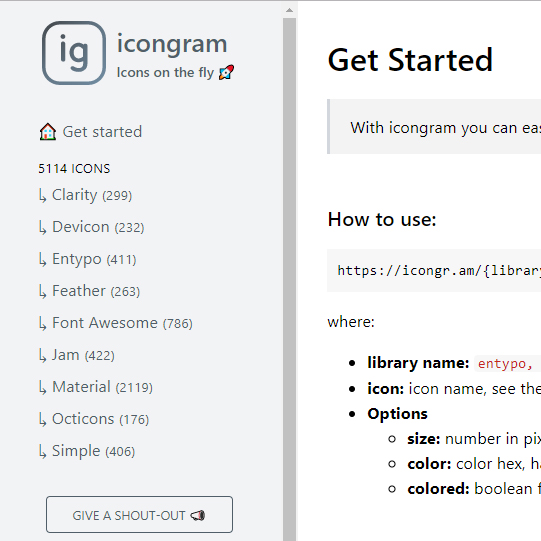Go to the Devicon (232) library
Viewport: 541px width, 541px height.
(x=91, y=227)
